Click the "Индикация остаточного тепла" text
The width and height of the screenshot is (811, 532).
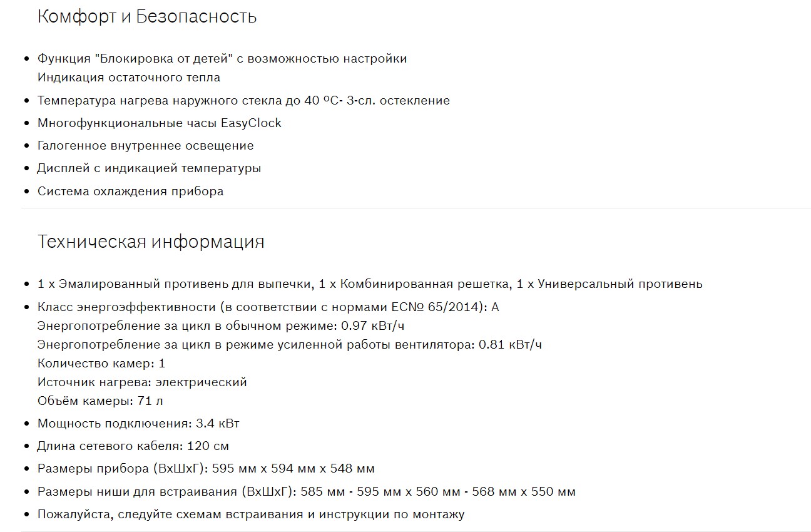click(129, 78)
